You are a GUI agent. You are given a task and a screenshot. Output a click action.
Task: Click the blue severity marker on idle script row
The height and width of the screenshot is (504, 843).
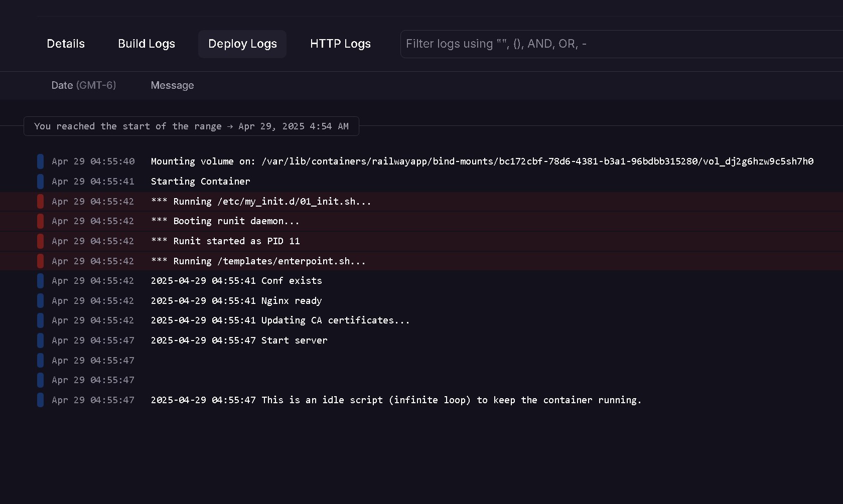point(40,400)
